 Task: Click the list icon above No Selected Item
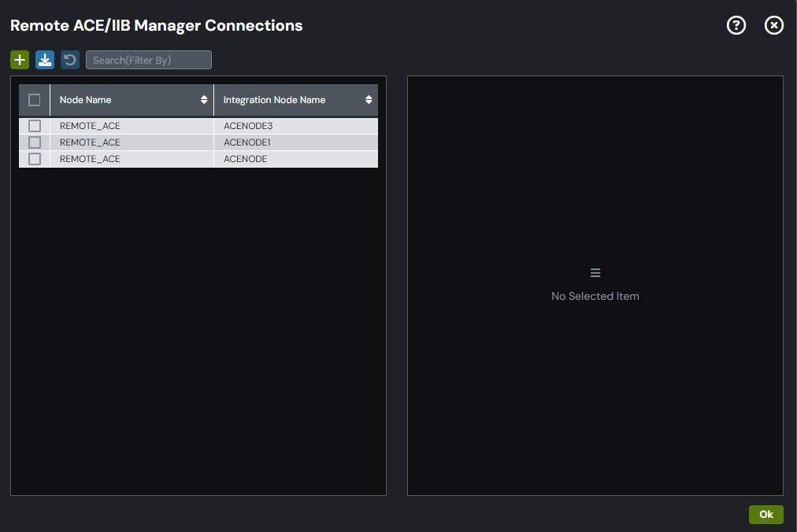coord(595,273)
